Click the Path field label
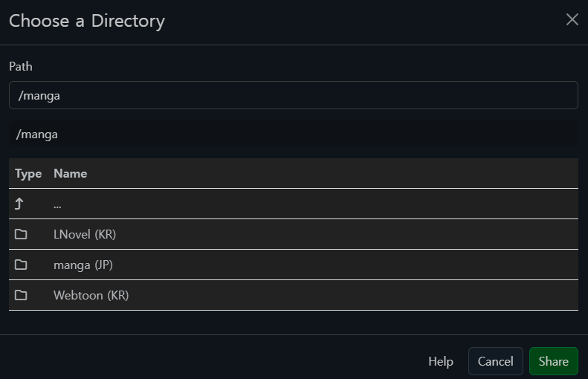 click(x=21, y=67)
